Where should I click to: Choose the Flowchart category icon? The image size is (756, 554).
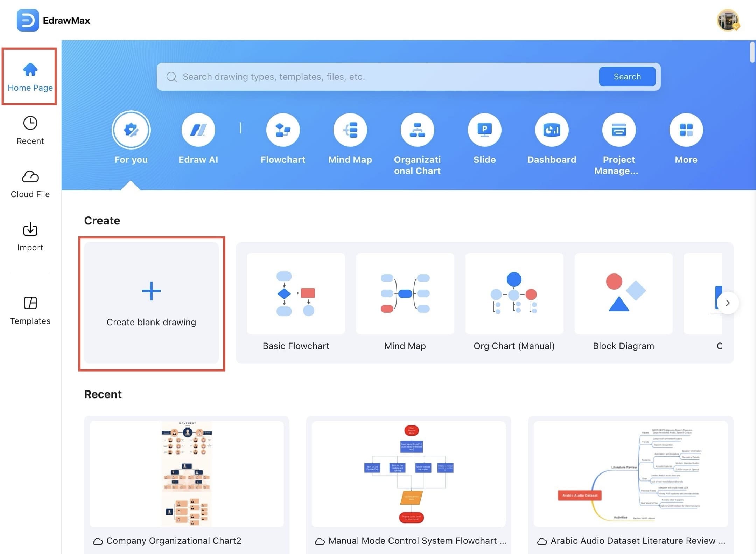(x=283, y=130)
